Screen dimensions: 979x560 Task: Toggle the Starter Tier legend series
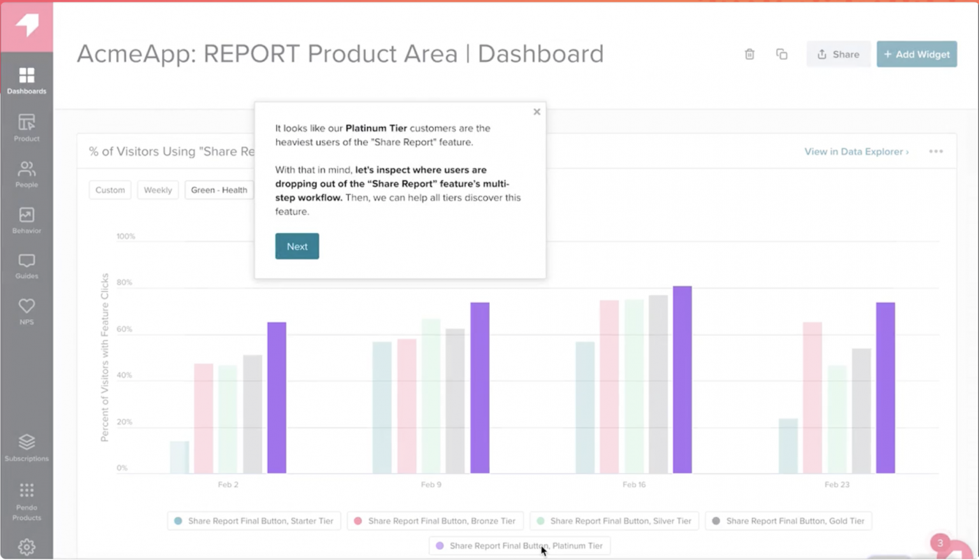254,521
